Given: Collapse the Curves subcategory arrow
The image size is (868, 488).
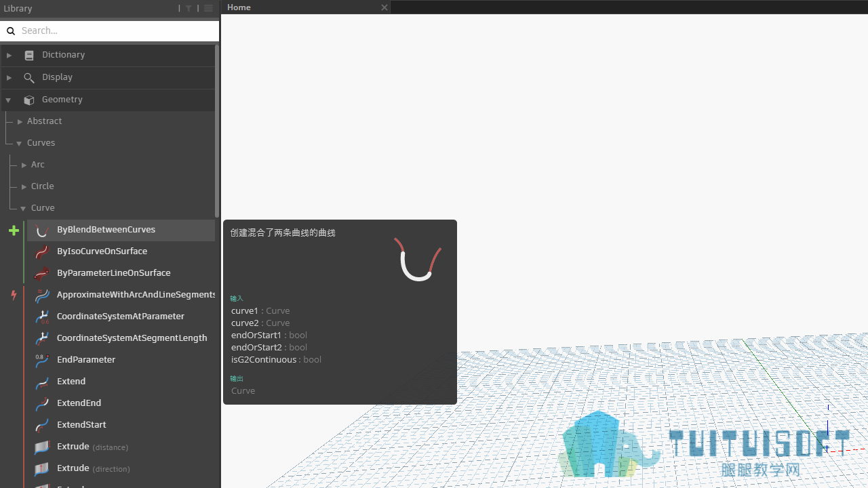Looking at the screenshot, I should (x=20, y=144).
